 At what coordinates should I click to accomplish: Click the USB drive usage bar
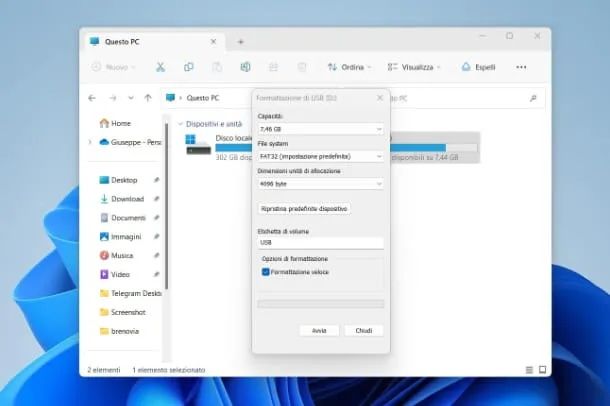(x=434, y=148)
